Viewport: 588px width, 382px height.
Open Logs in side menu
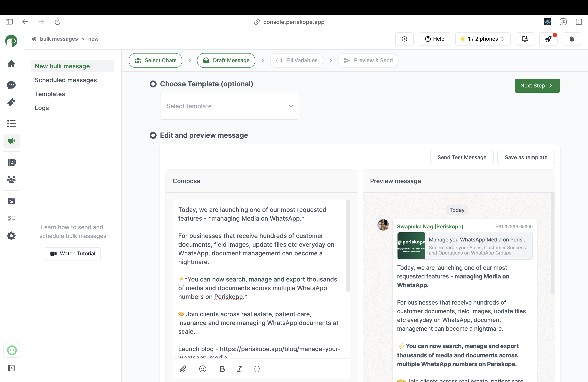point(42,108)
